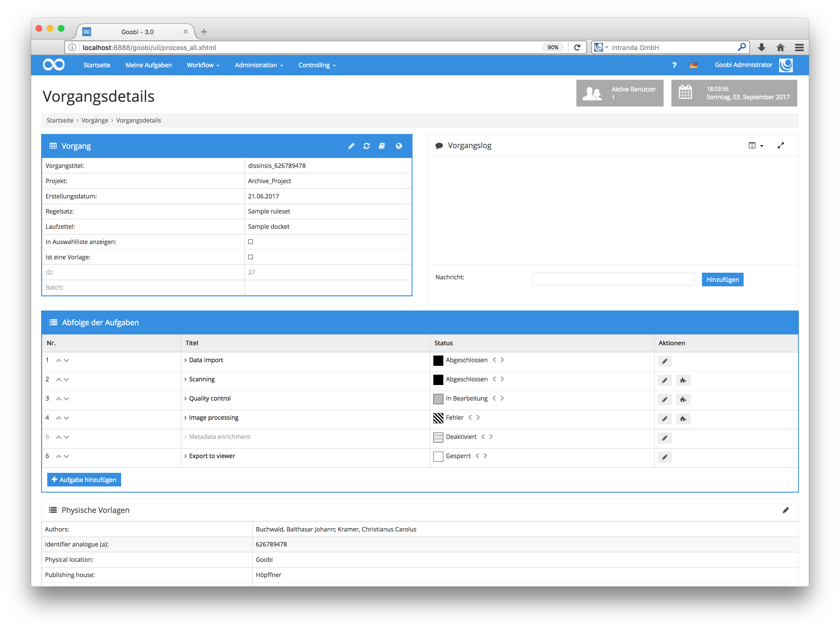840x631 pixels.
Task: Click black status swatch of Data import
Action: pos(438,360)
